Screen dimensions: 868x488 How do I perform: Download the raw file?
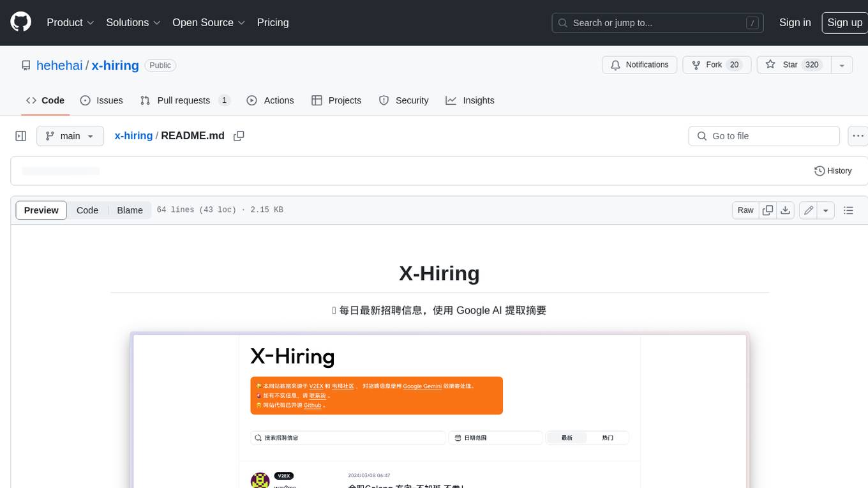click(x=786, y=210)
